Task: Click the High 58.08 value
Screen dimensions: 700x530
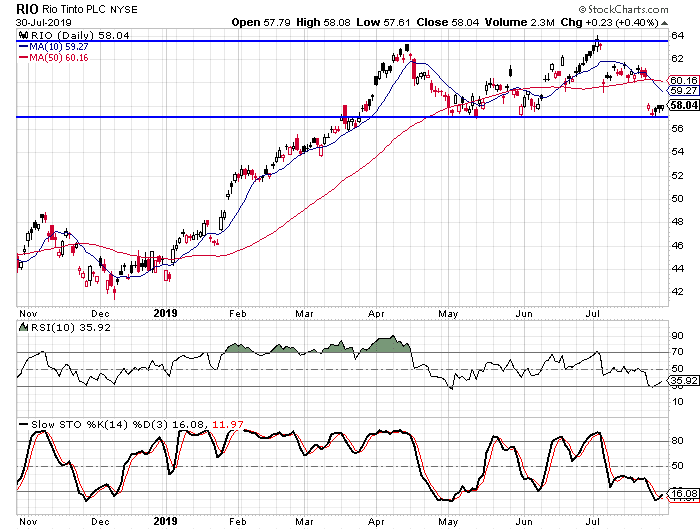Action: click(323, 22)
